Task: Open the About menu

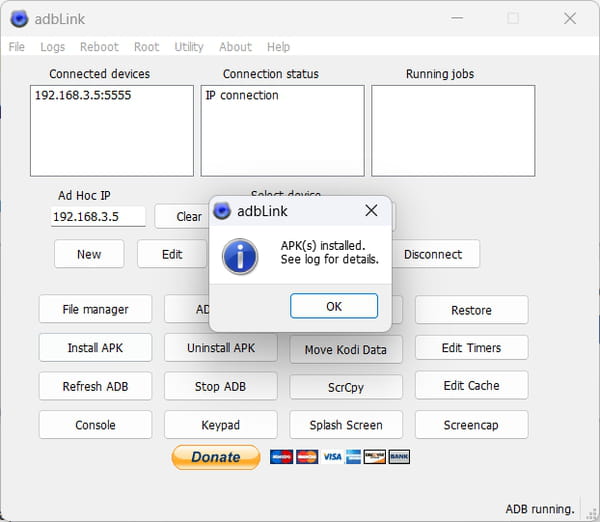Action: tap(235, 47)
